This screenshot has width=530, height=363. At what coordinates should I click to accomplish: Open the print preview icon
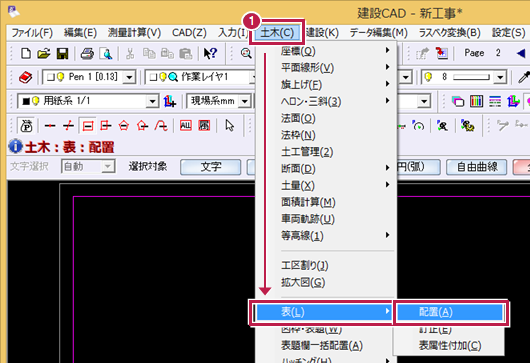coord(106,53)
